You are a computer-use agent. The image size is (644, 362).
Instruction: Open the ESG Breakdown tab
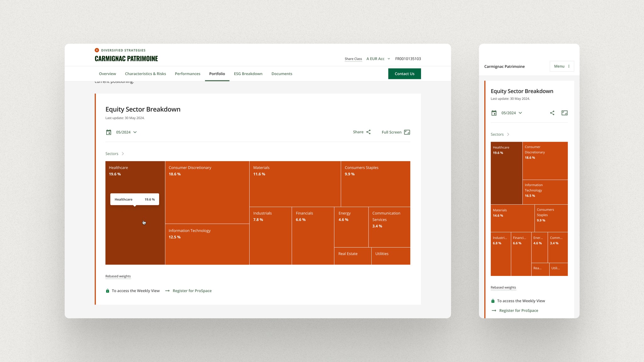(x=248, y=74)
